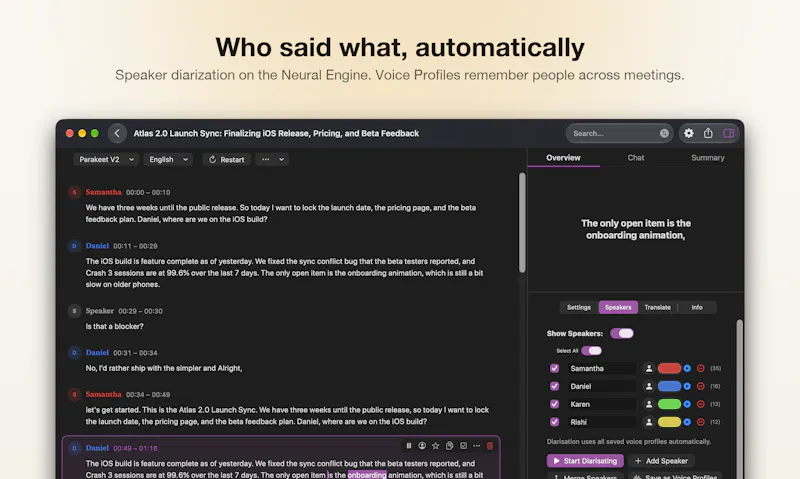Open more options in highlighted segment
This screenshot has width=800, height=479.
click(477, 446)
